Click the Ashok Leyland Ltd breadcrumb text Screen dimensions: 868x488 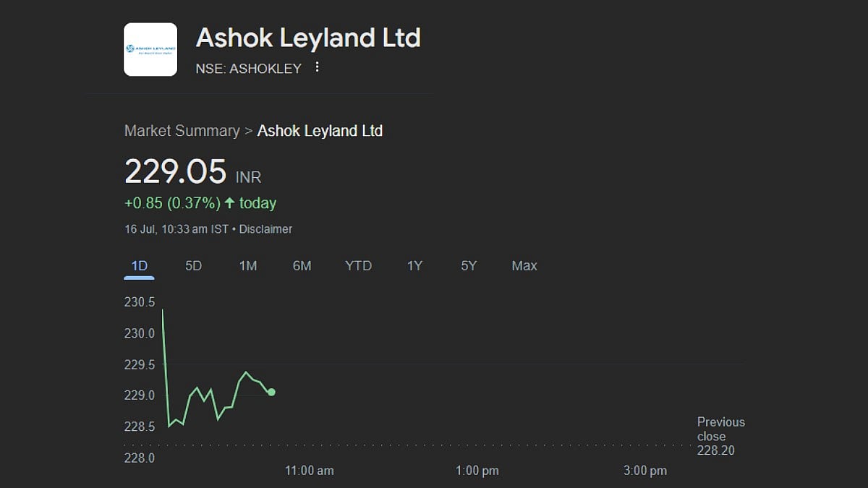tap(320, 131)
